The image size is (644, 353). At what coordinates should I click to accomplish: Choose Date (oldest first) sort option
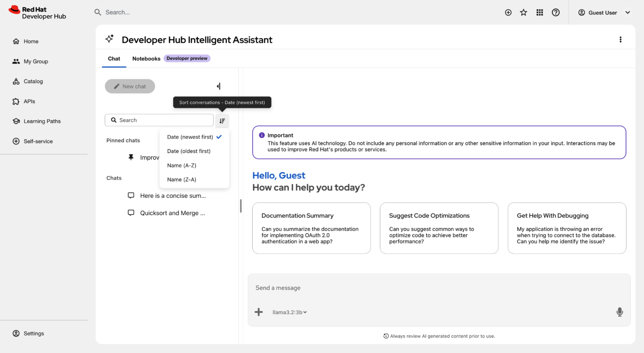(x=194, y=151)
